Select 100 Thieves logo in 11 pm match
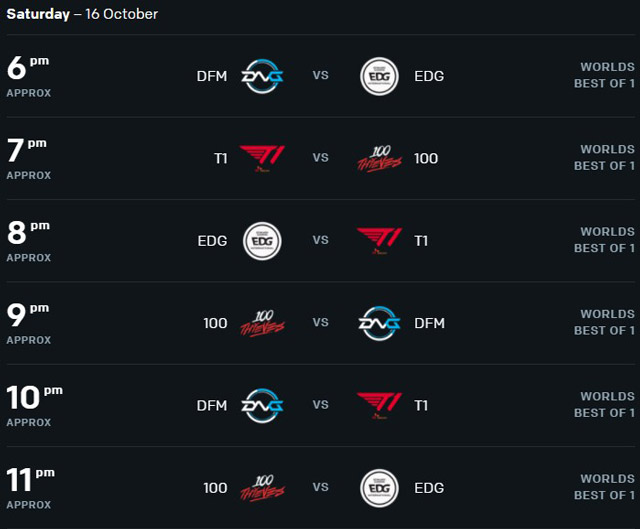Viewport: 640px width, 529px height. coord(262,488)
